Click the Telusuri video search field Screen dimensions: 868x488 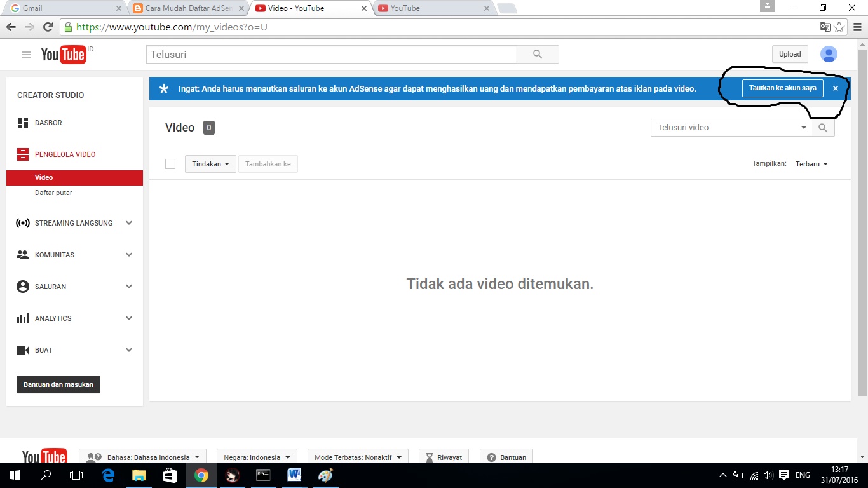tap(724, 128)
